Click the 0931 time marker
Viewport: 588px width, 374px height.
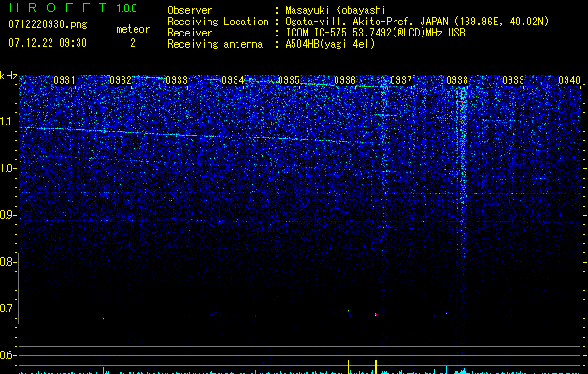pyautogui.click(x=65, y=79)
